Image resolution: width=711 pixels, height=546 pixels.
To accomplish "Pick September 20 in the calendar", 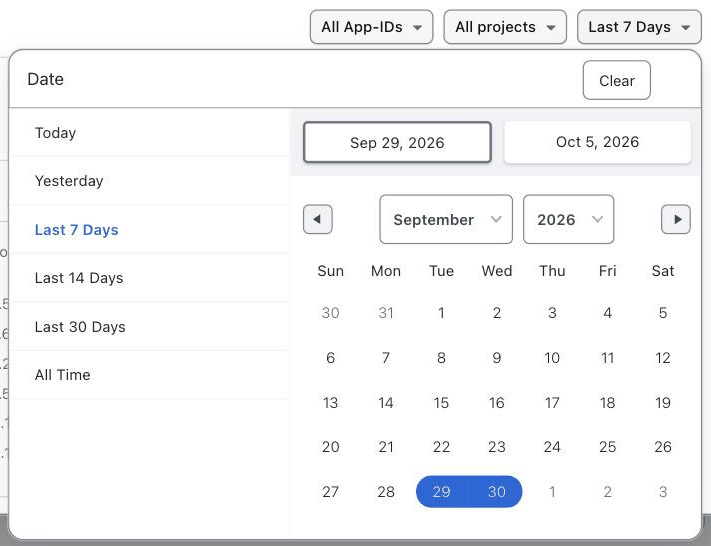I will [331, 447].
